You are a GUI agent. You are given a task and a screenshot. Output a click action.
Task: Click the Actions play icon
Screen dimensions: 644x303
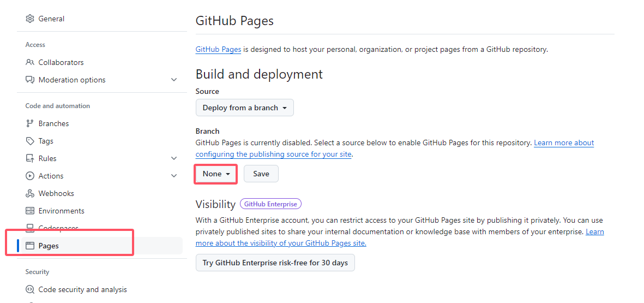point(30,176)
